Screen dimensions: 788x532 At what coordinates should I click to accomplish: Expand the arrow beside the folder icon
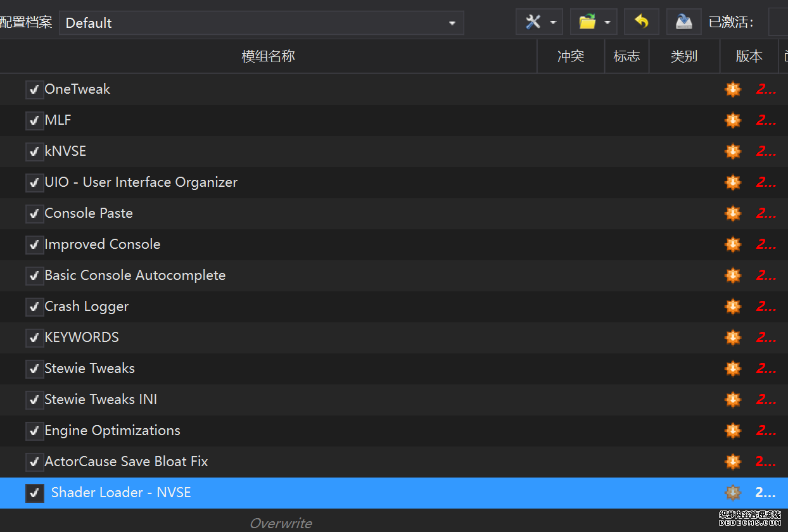tap(607, 23)
